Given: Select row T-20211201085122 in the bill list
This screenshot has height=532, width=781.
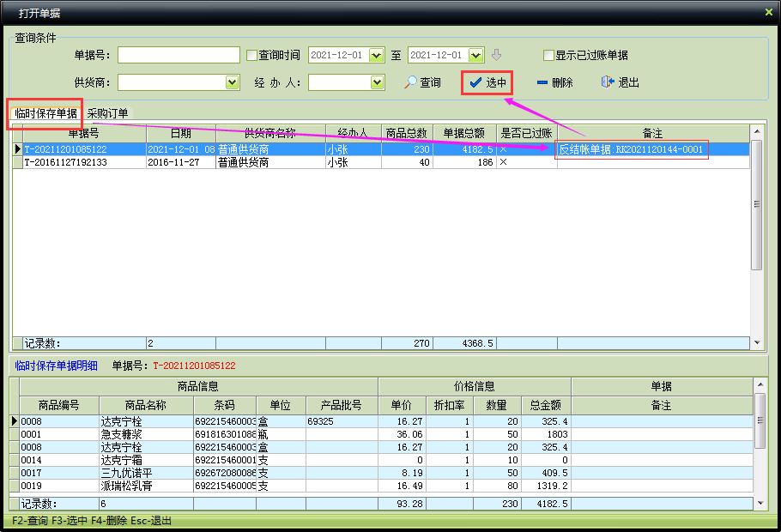Looking at the screenshot, I should click(381, 149).
